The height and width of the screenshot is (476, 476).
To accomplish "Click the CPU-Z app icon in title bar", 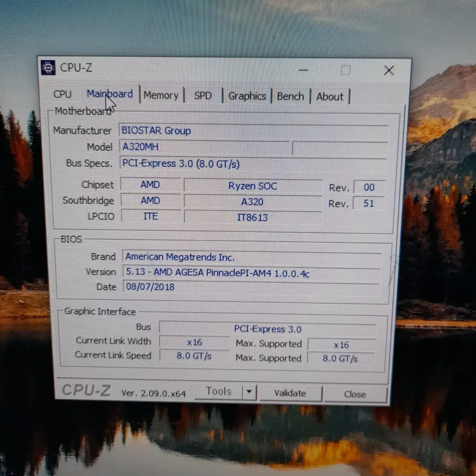I will pos(48,68).
